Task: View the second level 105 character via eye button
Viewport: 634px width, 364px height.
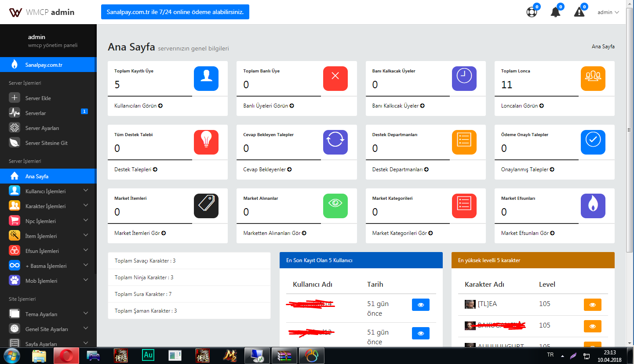Action: click(x=593, y=326)
